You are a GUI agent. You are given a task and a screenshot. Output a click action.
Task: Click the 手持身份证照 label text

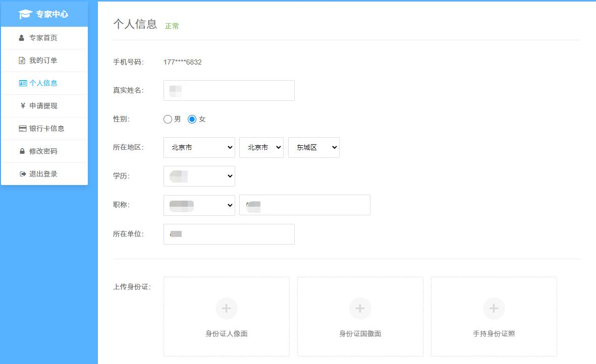click(494, 334)
